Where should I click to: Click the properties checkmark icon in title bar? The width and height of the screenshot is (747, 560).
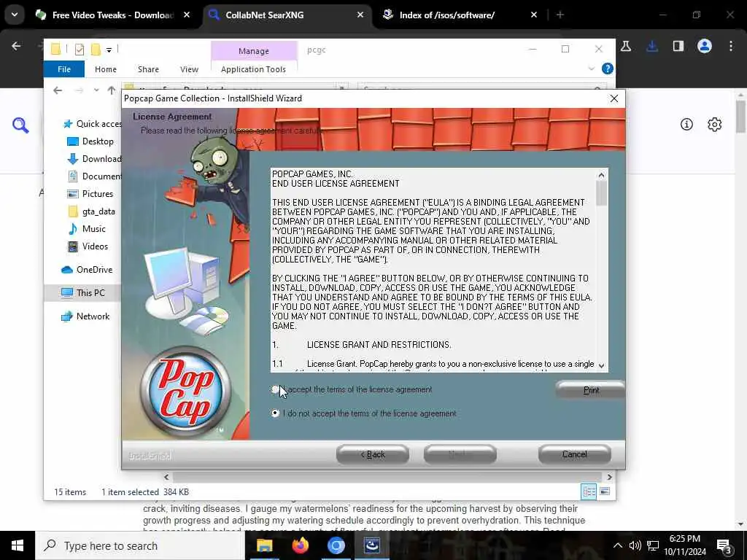click(x=80, y=49)
